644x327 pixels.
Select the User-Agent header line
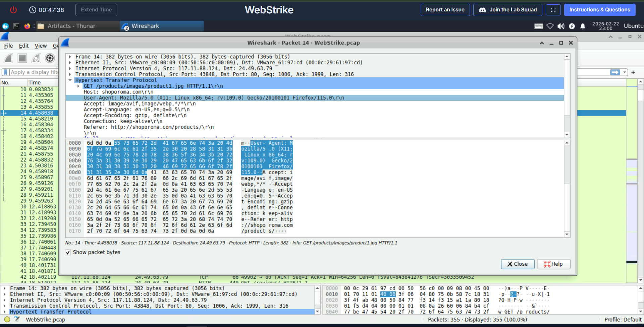click(x=315, y=98)
